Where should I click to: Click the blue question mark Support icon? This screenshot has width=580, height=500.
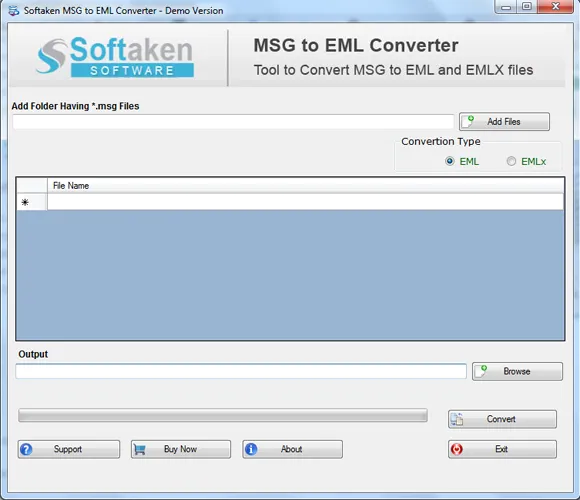tap(26, 449)
